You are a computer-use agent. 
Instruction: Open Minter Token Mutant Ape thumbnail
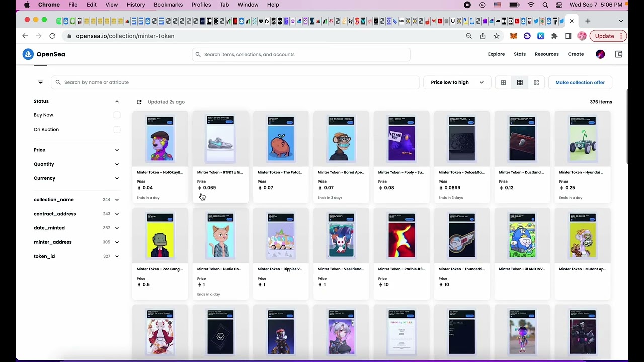tap(583, 236)
